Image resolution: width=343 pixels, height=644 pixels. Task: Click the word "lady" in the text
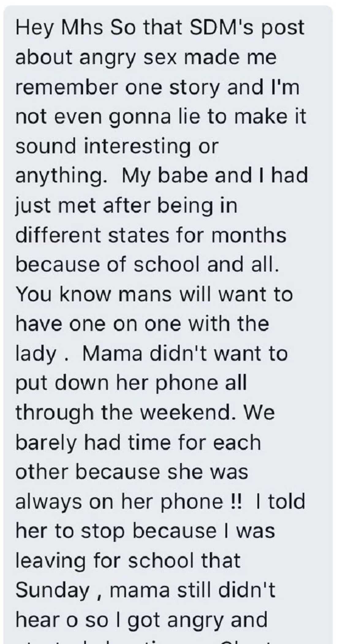tap(36, 354)
